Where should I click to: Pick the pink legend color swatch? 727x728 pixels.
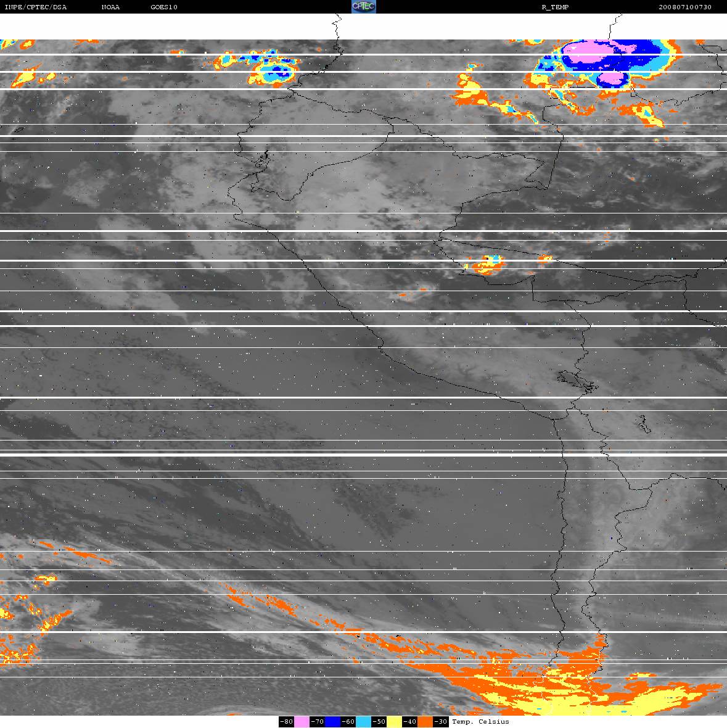(302, 721)
